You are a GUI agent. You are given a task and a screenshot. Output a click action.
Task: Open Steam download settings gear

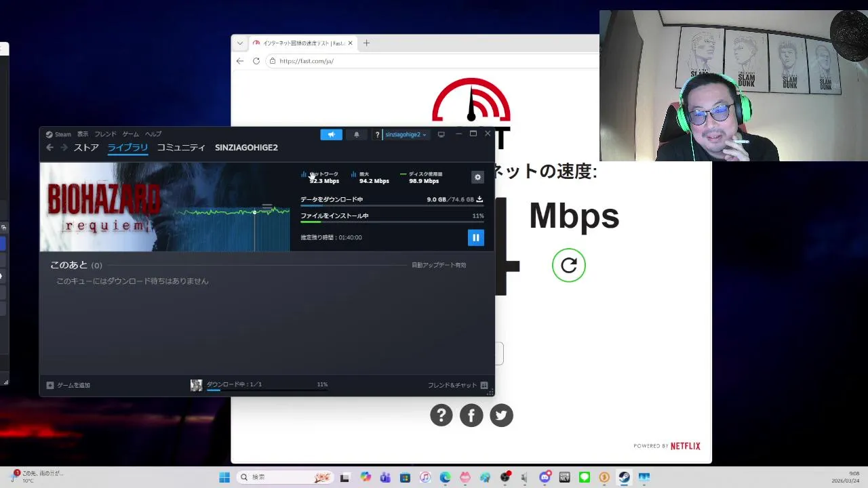point(477,177)
